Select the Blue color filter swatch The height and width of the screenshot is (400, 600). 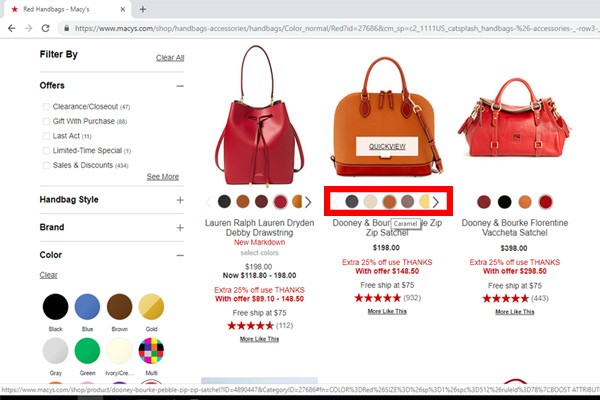[87, 307]
